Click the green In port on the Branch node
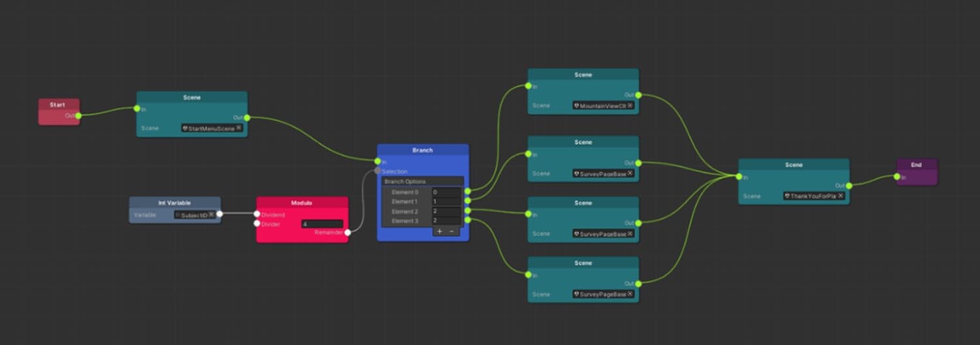 [x=378, y=161]
